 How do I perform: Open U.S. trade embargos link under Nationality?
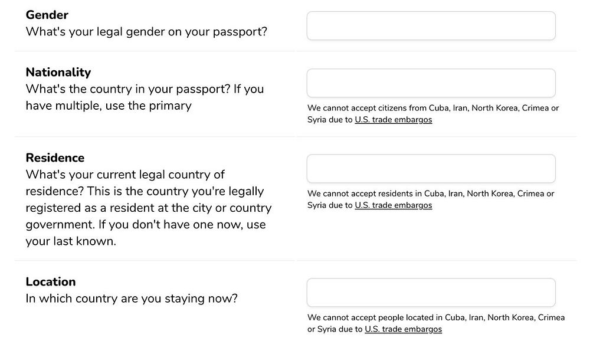(x=393, y=120)
